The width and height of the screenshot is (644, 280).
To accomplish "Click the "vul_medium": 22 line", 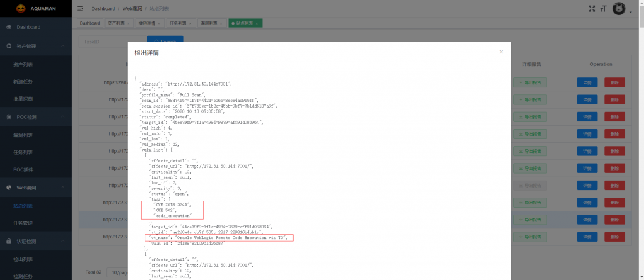I will point(160,145).
